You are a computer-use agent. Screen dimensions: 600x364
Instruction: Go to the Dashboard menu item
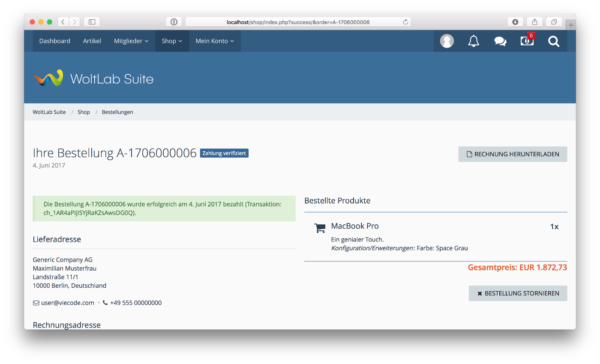pyautogui.click(x=54, y=41)
